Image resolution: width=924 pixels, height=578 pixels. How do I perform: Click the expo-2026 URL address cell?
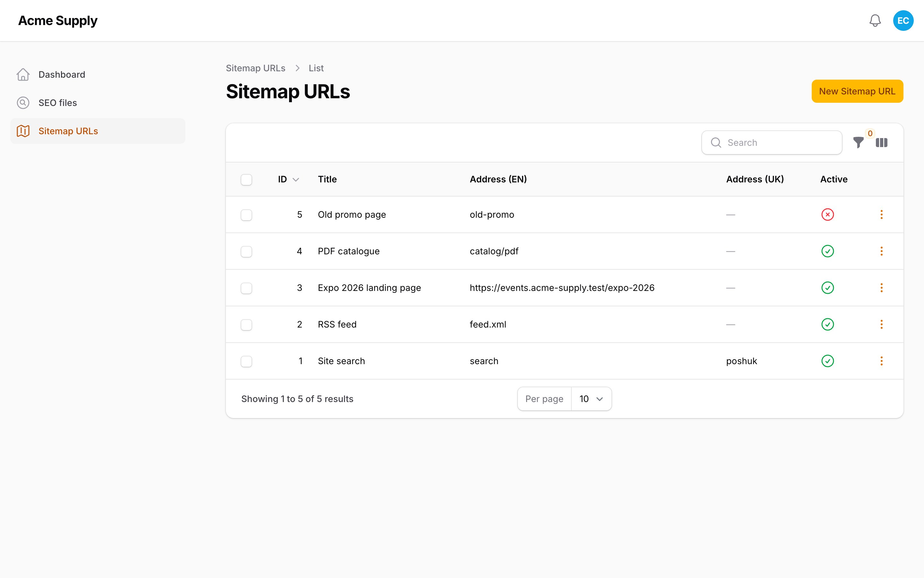pos(562,288)
